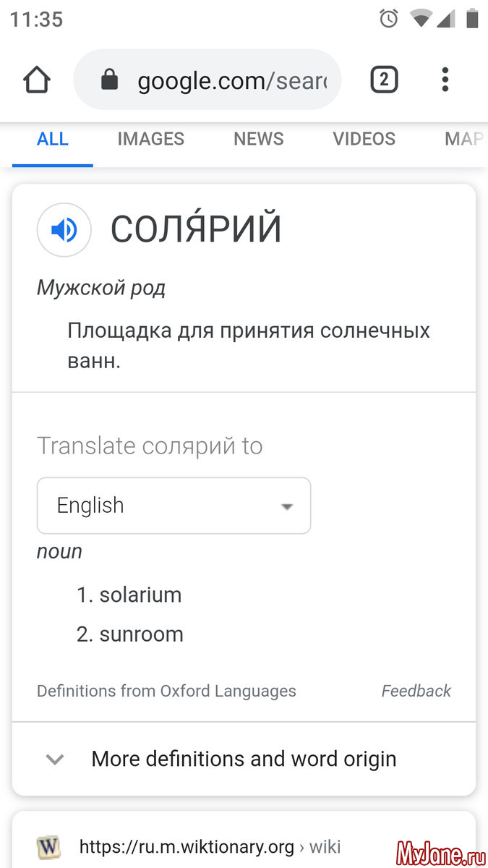
Task: Open the tab switcher showing 2 tabs
Action: (x=384, y=80)
